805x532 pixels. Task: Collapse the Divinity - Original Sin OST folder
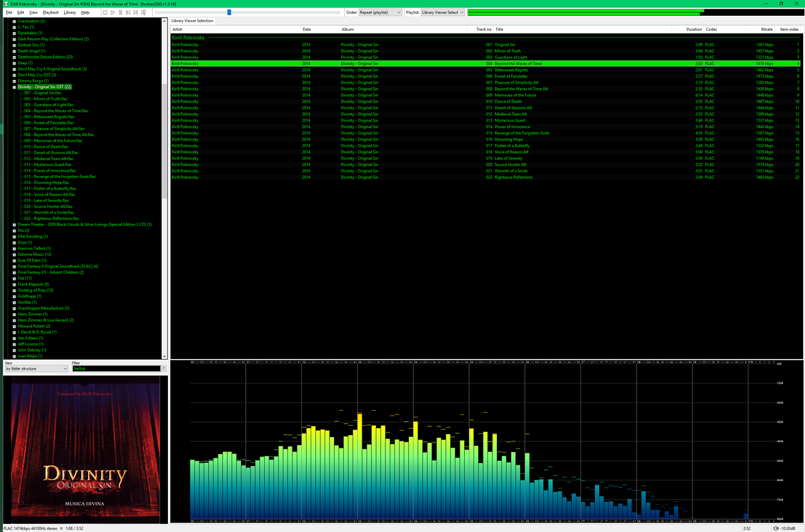[x=14, y=87]
